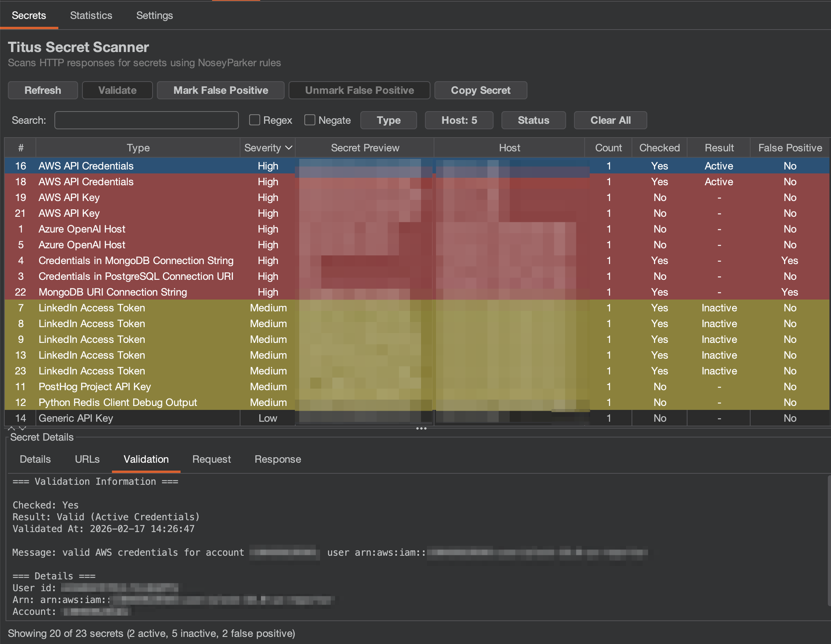This screenshot has height=644, width=831.
Task: Open the Status filter
Action: click(x=533, y=120)
